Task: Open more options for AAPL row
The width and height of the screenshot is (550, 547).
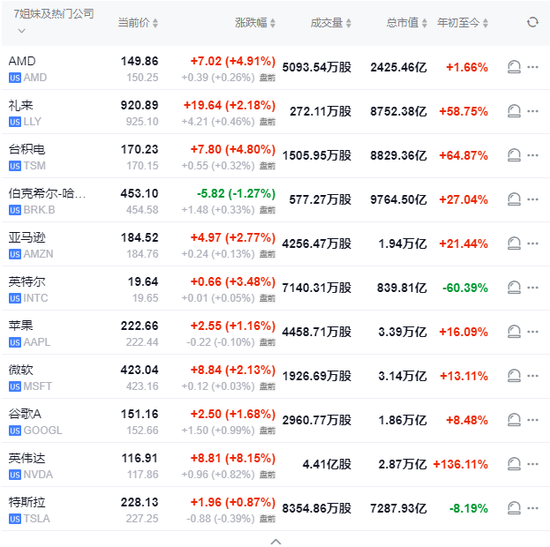Action: (x=532, y=332)
